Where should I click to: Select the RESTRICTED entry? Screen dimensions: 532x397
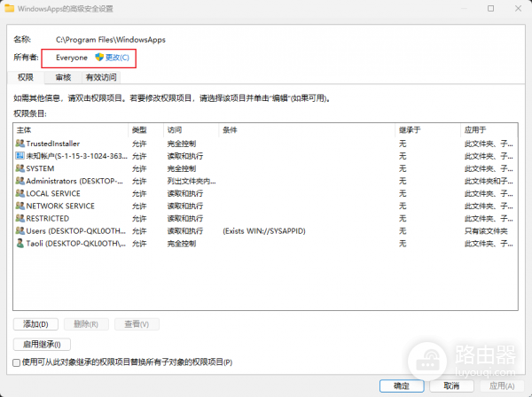[265, 218]
